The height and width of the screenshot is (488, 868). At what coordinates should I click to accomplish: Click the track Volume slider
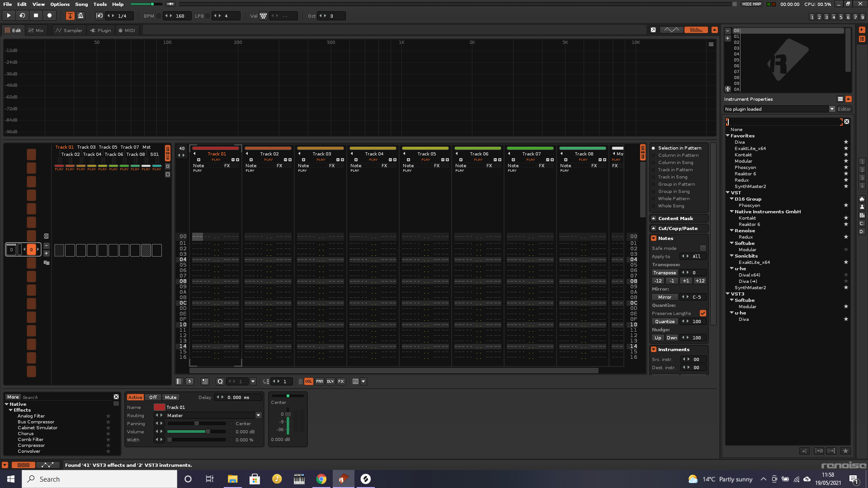click(x=197, y=432)
